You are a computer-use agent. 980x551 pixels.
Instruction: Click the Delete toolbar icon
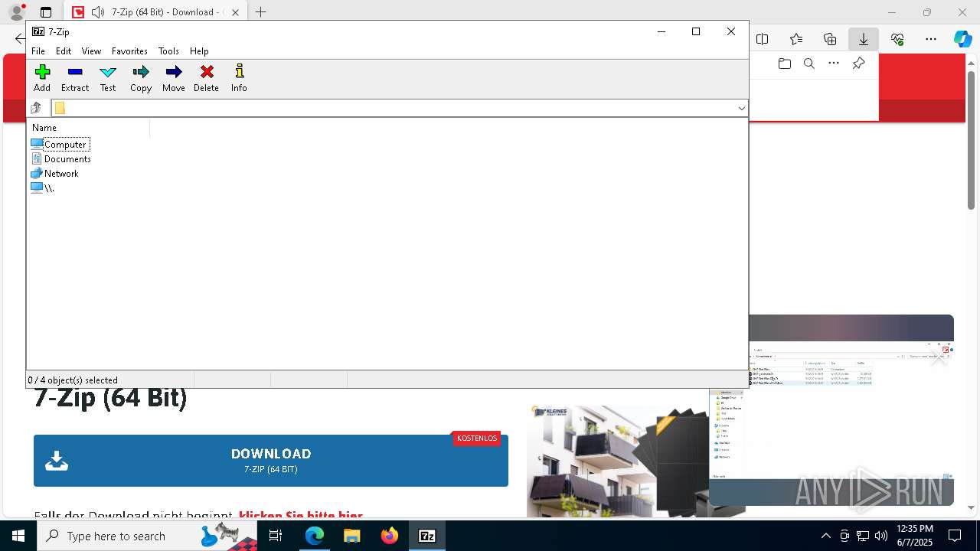(x=206, y=78)
